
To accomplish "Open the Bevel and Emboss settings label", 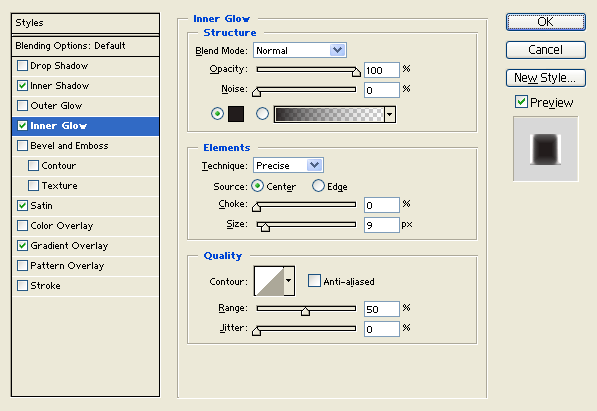I will [69, 146].
